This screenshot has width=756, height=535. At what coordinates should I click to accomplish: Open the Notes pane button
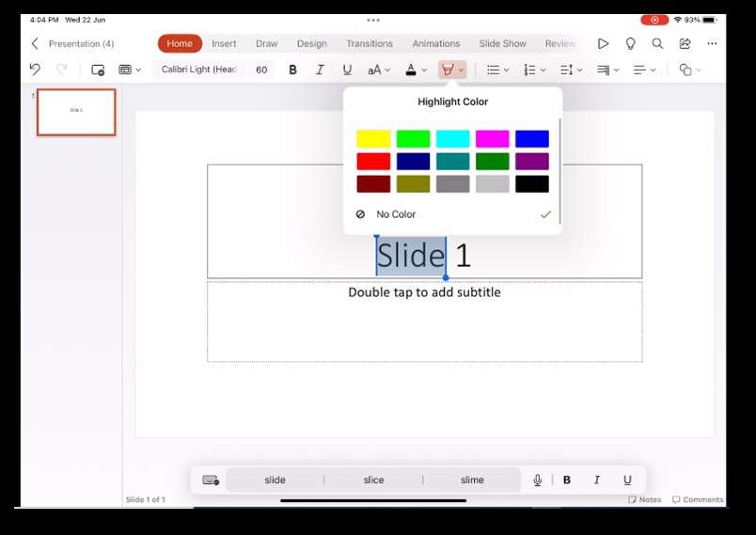click(x=645, y=499)
